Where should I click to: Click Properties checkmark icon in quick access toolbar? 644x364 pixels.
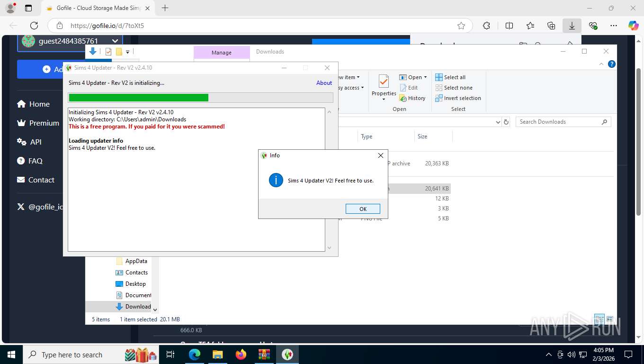pos(108,52)
